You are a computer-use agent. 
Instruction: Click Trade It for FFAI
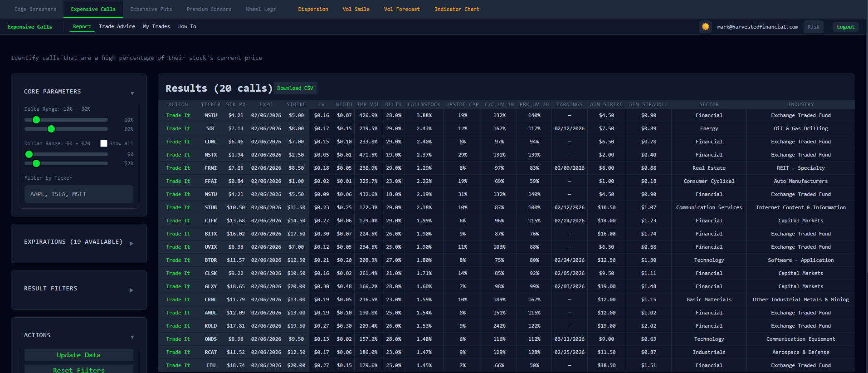click(178, 181)
